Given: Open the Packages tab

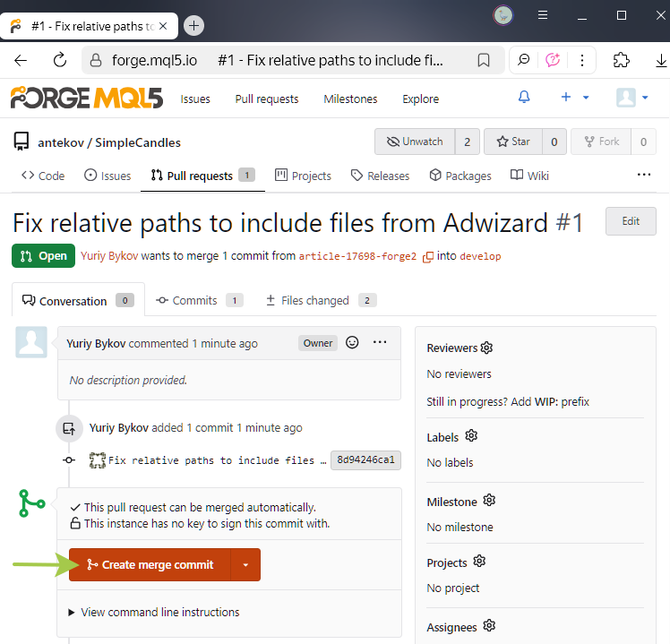Looking at the screenshot, I should coord(460,176).
